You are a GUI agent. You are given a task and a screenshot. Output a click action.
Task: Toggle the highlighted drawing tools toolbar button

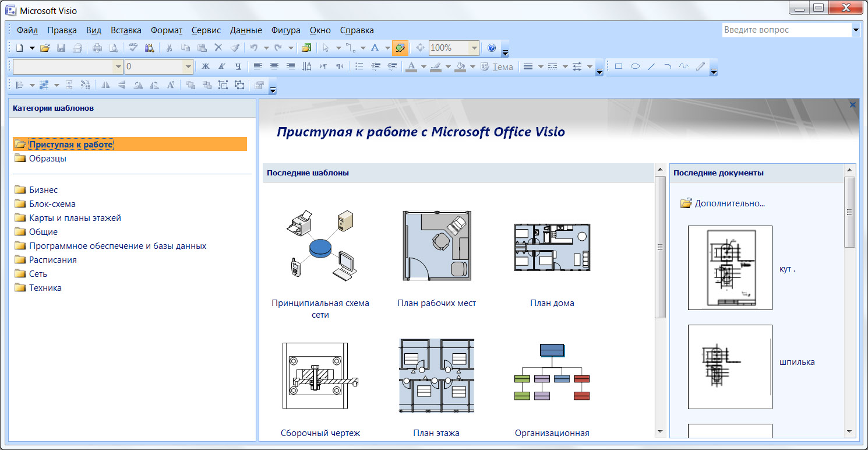tap(400, 48)
